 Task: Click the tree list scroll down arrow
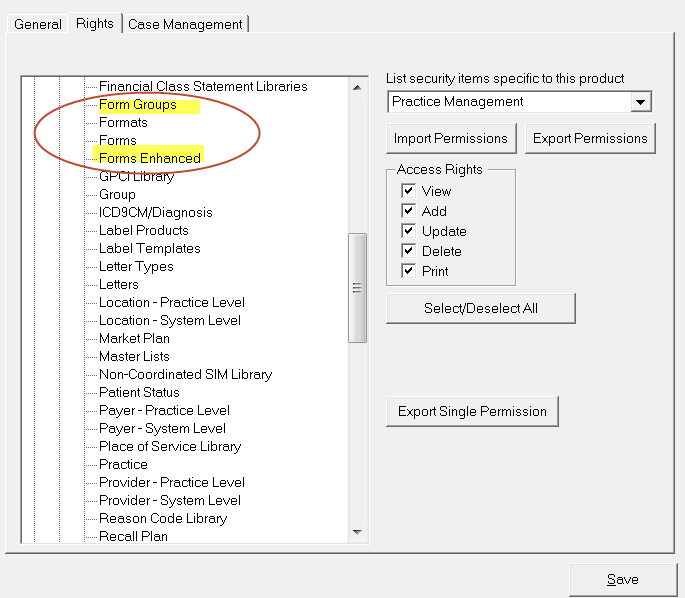pyautogui.click(x=357, y=532)
